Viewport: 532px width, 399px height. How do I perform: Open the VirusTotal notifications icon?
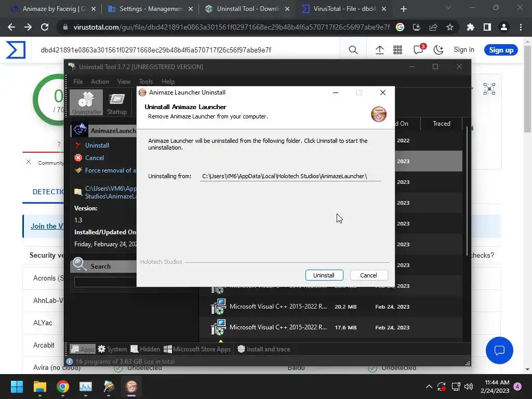pos(419,49)
